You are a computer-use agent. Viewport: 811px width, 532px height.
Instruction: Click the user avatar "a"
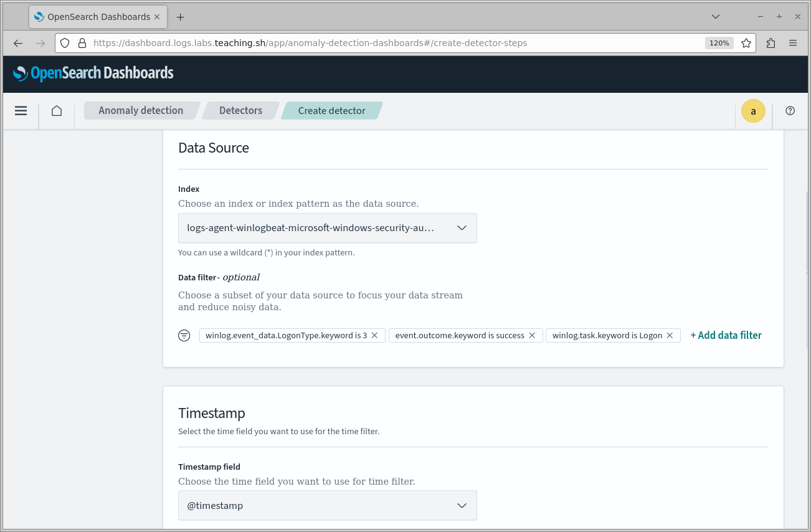[x=753, y=111]
